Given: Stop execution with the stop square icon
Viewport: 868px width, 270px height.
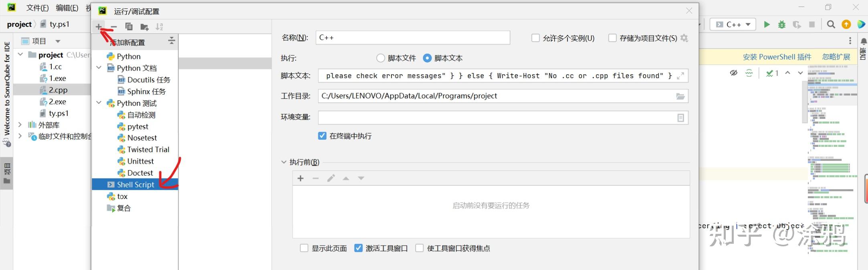Looking at the screenshot, I should 812,24.
